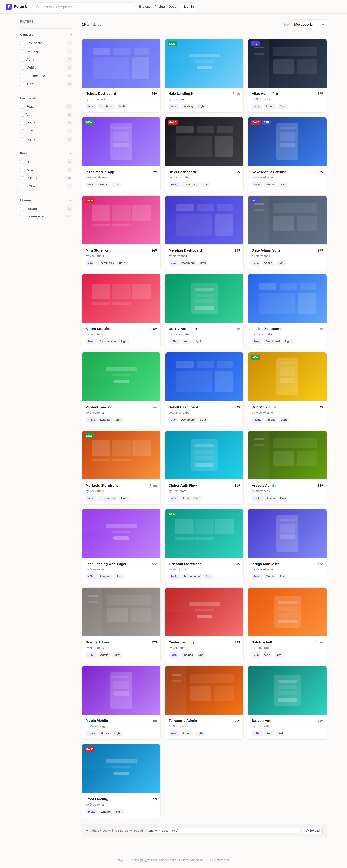This screenshot has width=347, height=868.
Task: Open the Onyx Dashboard thumbnail
Action: tap(204, 142)
